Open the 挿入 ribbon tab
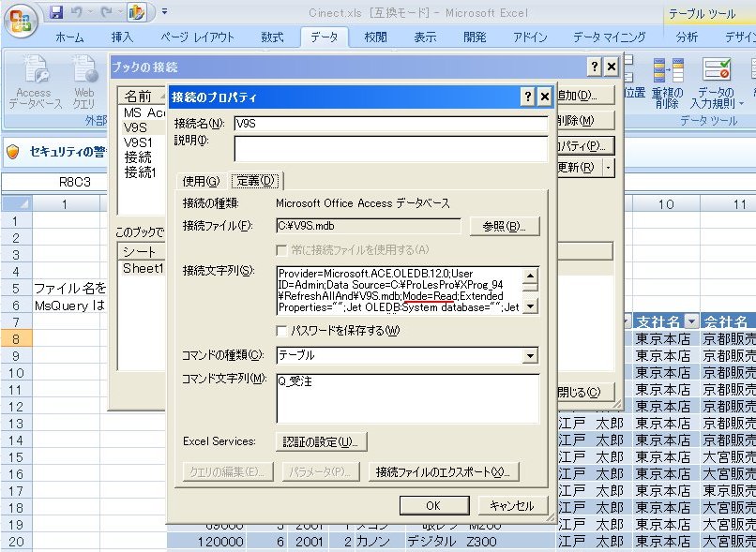 122,37
